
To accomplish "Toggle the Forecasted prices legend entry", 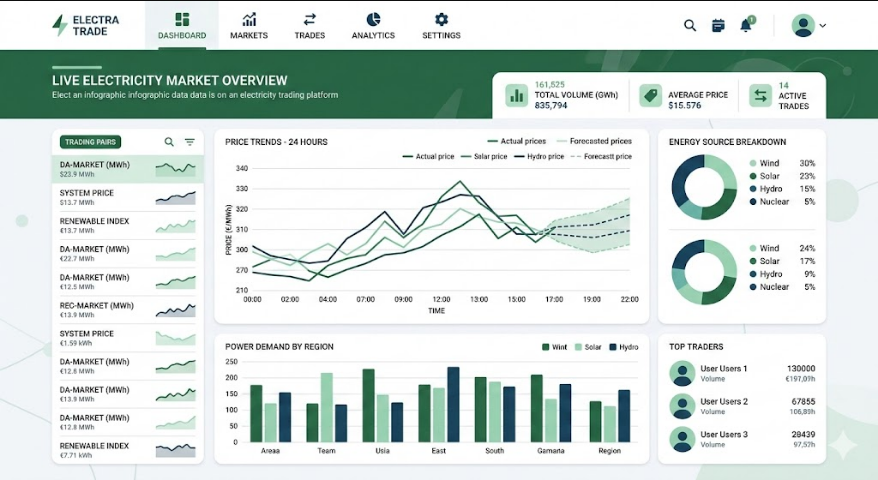I will pos(594,141).
